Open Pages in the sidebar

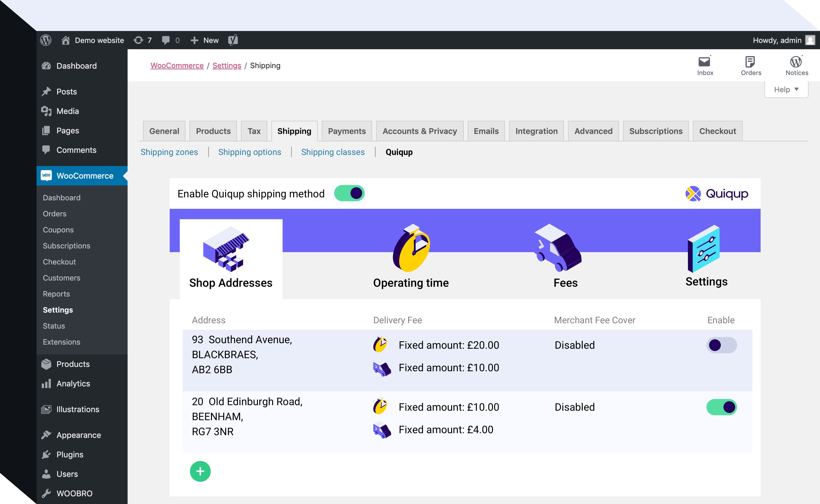82,131
